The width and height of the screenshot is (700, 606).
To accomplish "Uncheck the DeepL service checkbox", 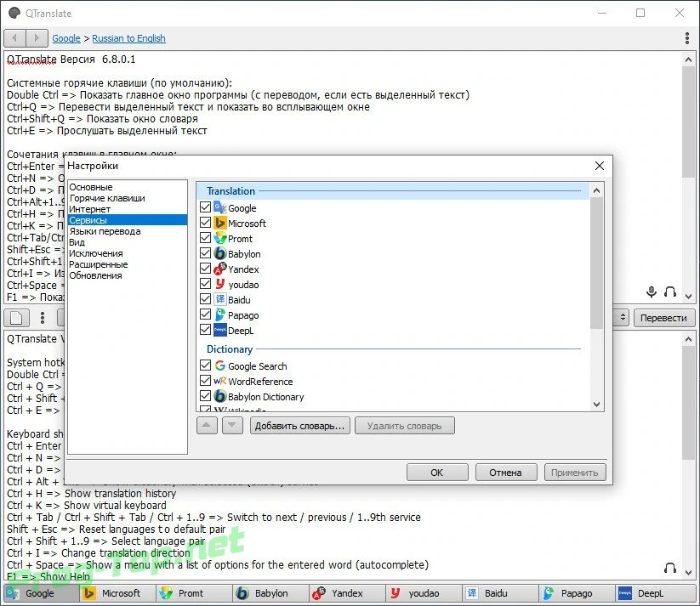I will tap(205, 329).
